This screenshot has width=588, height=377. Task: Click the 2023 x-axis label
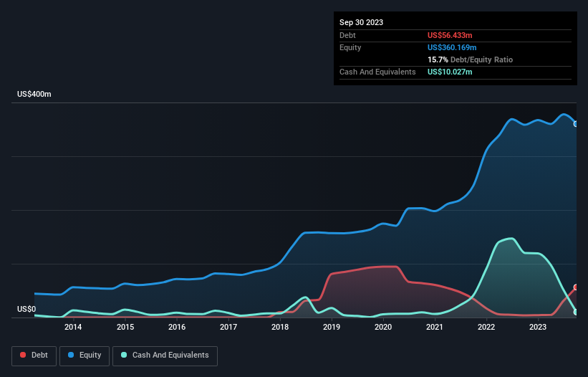coord(538,327)
